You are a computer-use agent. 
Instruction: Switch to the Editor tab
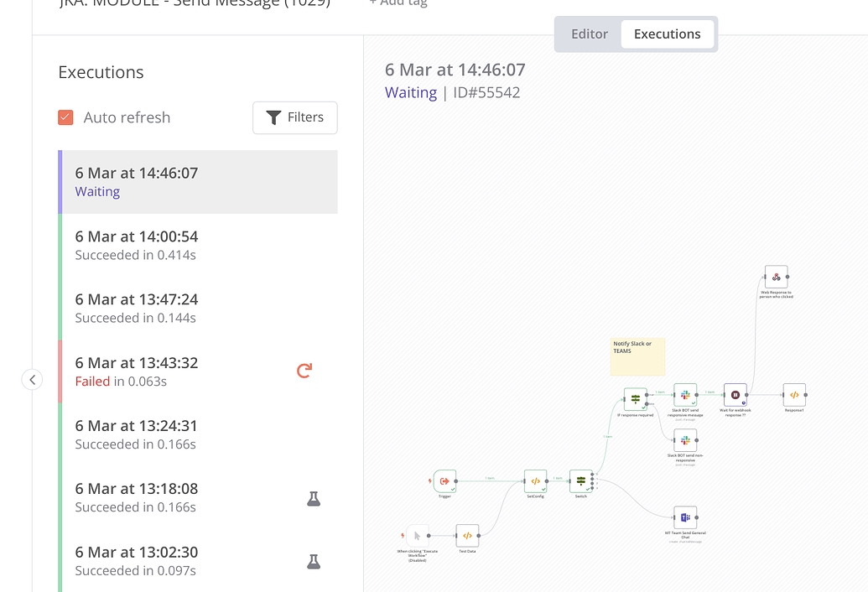point(590,34)
